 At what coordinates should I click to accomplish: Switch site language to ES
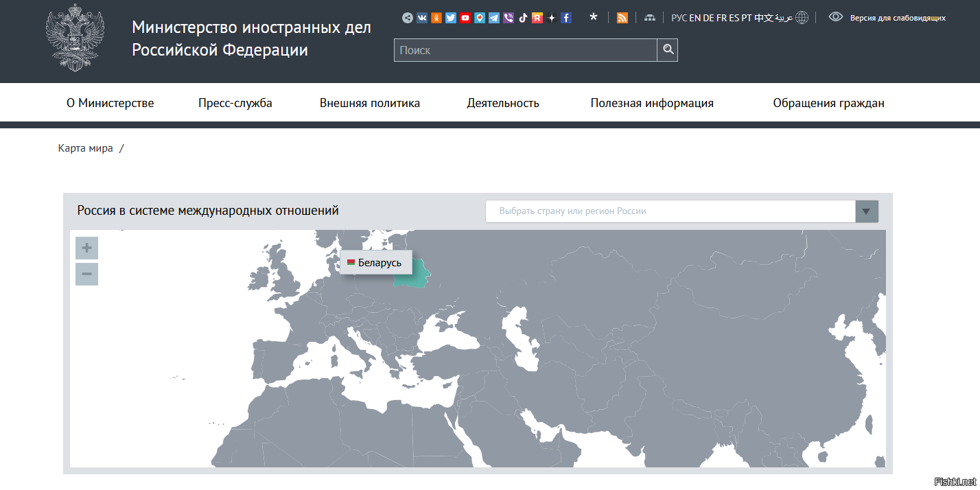point(734,18)
